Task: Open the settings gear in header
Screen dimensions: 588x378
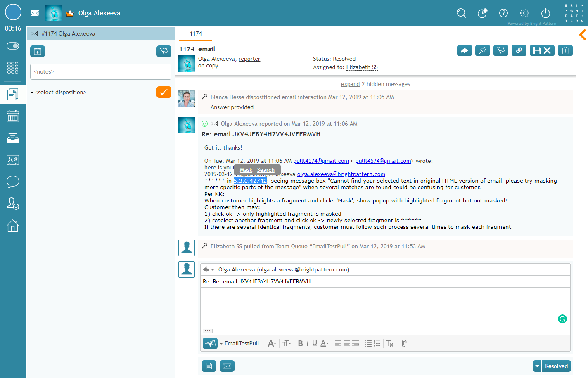Action: pyautogui.click(x=524, y=13)
